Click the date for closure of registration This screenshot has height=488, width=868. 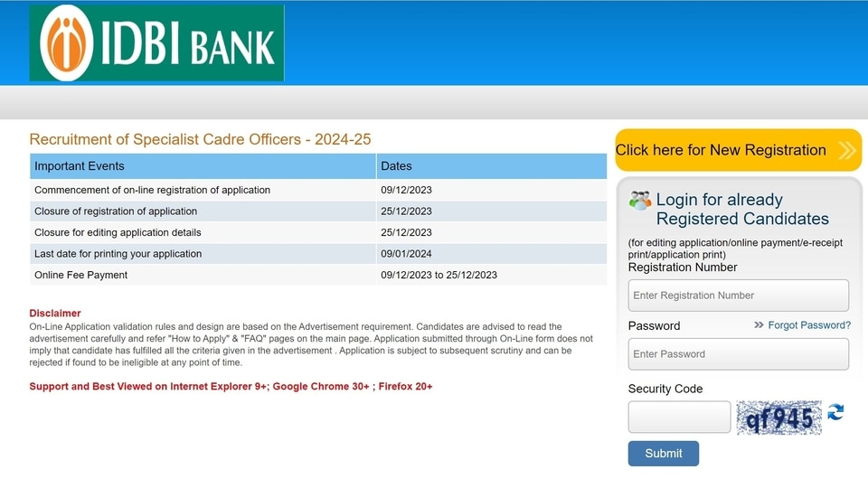click(x=406, y=211)
